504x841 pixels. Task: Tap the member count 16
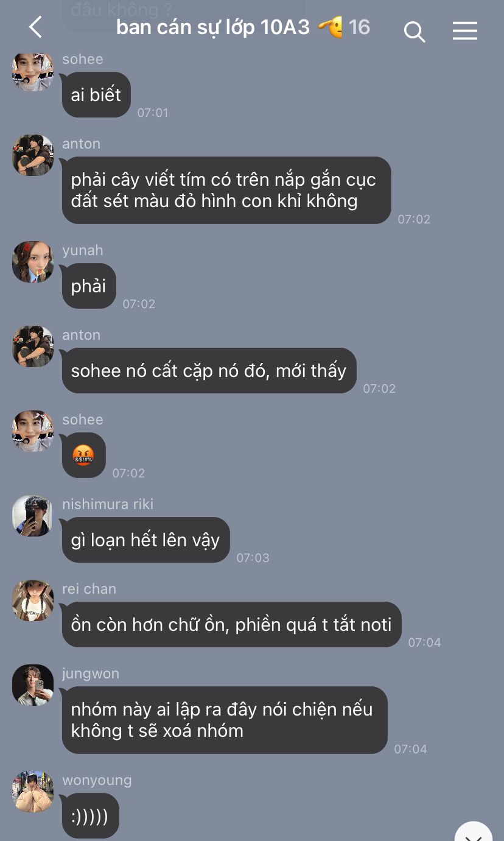coord(359,27)
